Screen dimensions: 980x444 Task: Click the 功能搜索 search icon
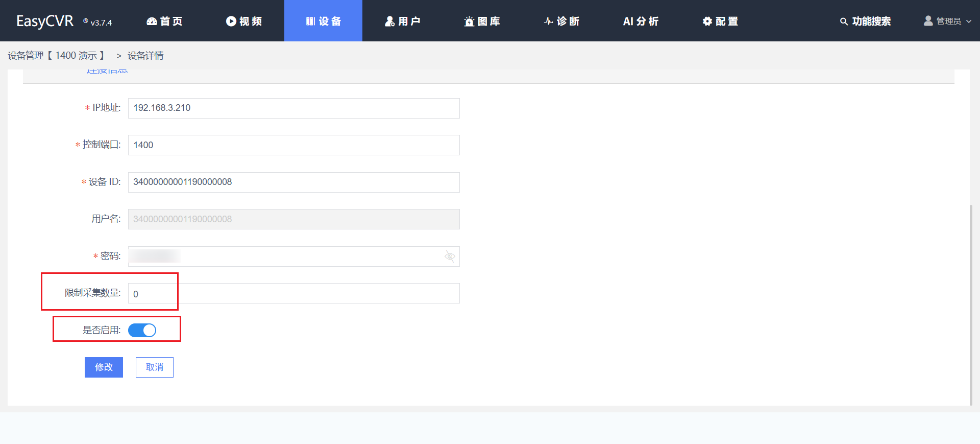pyautogui.click(x=844, y=21)
